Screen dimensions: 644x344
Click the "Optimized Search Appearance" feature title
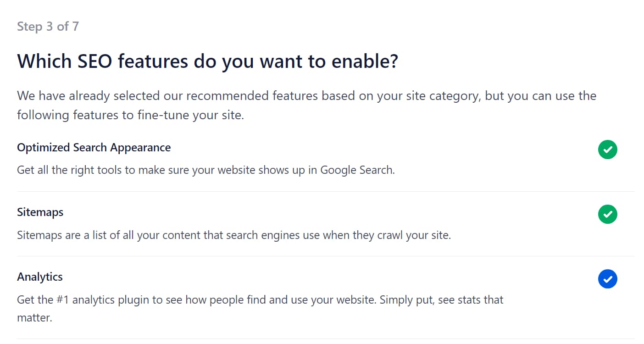pos(94,148)
